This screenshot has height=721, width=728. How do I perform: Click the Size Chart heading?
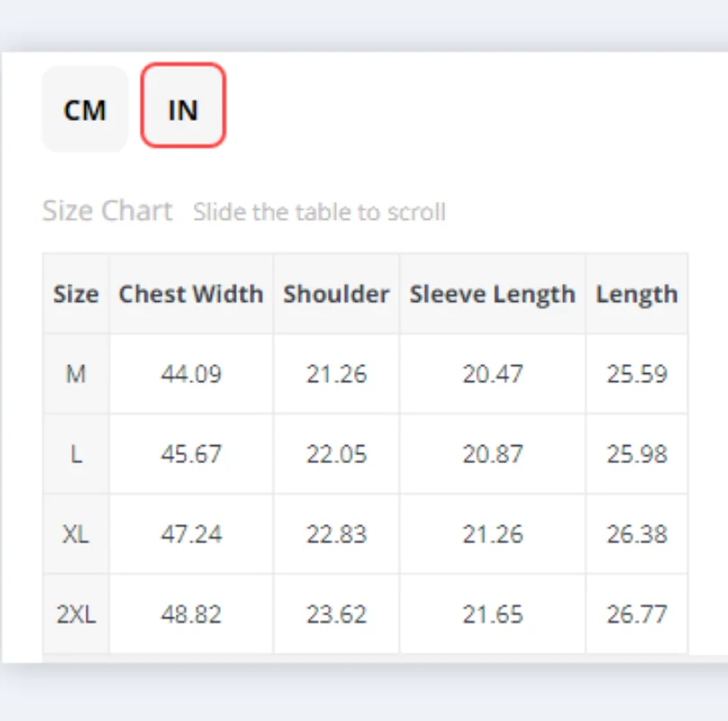pyautogui.click(x=107, y=211)
